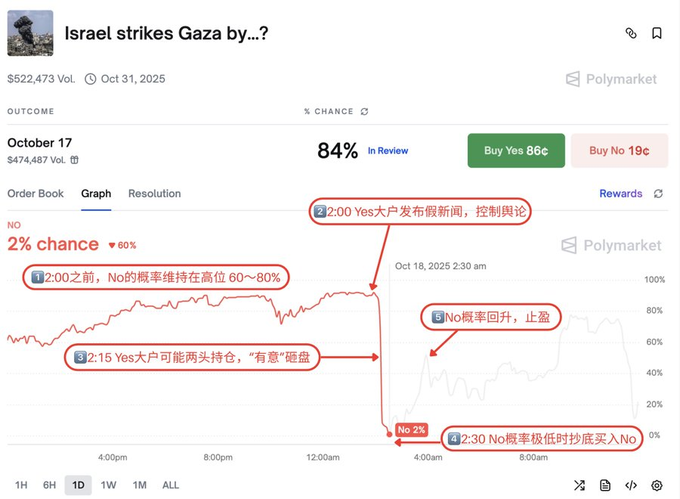680x499 pixels.
Task: Refresh the graph next to Rewards
Action: coord(658,194)
